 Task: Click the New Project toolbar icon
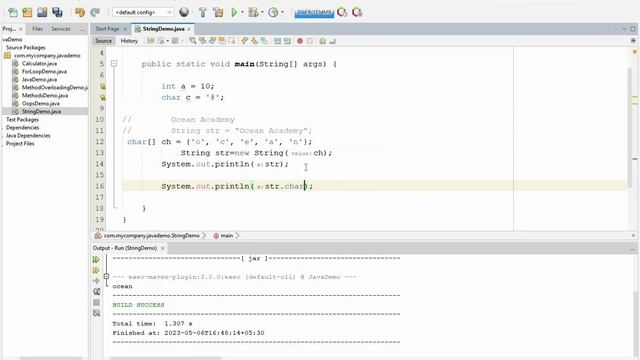[x=27, y=12]
